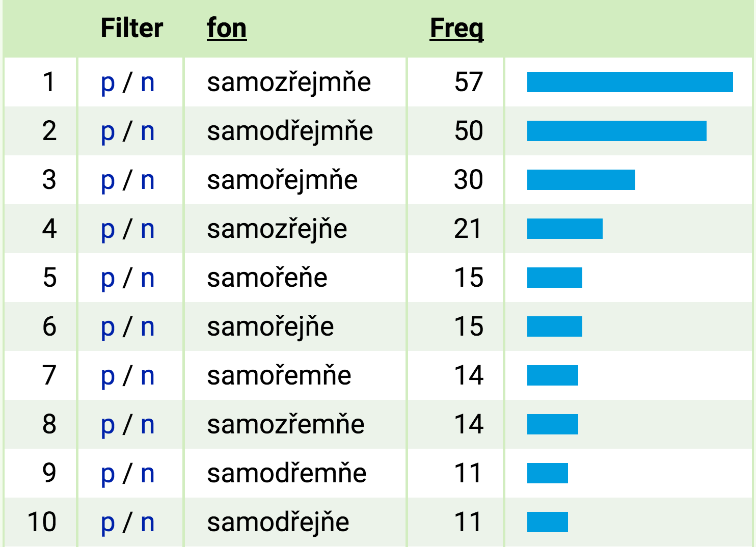
Task: Click the shortest bar for samodřejňe
Action: (x=547, y=522)
